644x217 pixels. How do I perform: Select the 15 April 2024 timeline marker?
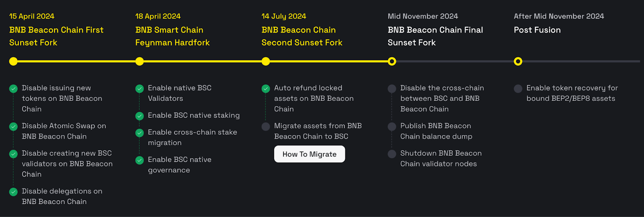click(x=13, y=61)
